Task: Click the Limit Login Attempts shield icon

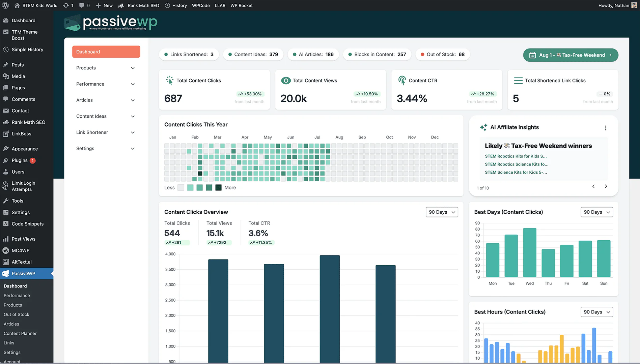Action: pos(5,186)
